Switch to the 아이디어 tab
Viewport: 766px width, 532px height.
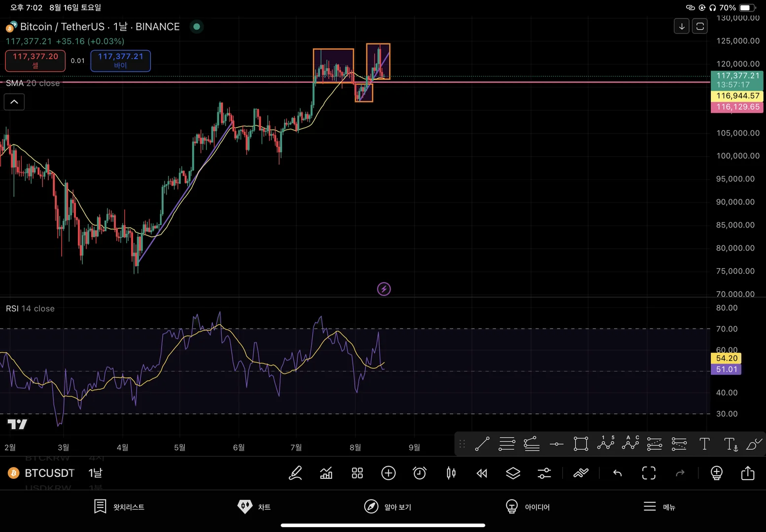pyautogui.click(x=527, y=507)
